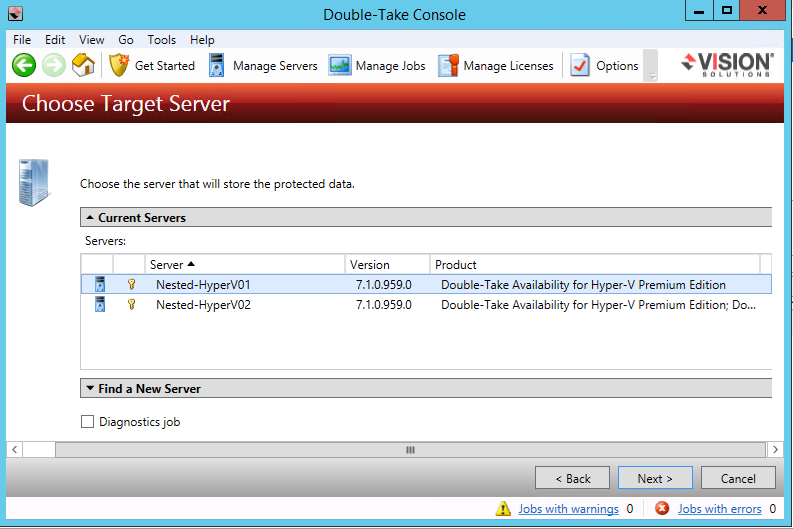Viewport: 793px width, 529px height.
Task: Maximize the Double-Take Console window
Action: coord(727,11)
